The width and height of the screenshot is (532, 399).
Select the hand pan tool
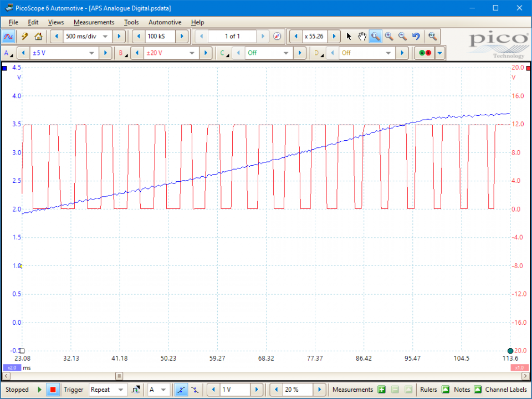coord(362,37)
